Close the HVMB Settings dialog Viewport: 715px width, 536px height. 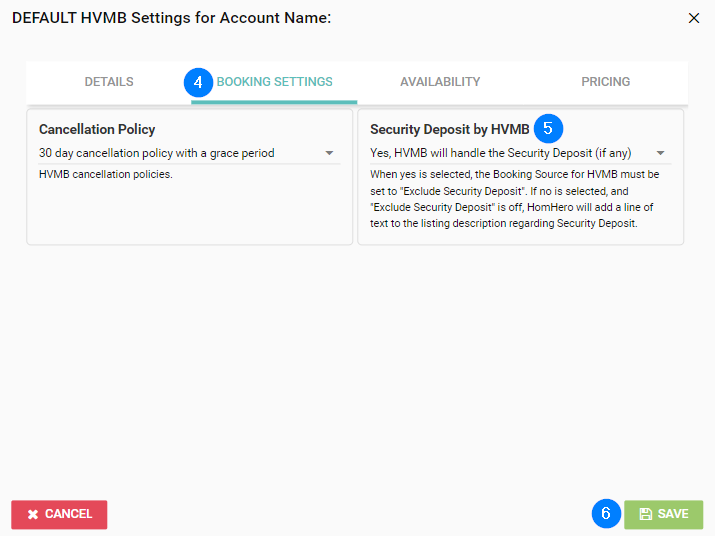point(695,18)
